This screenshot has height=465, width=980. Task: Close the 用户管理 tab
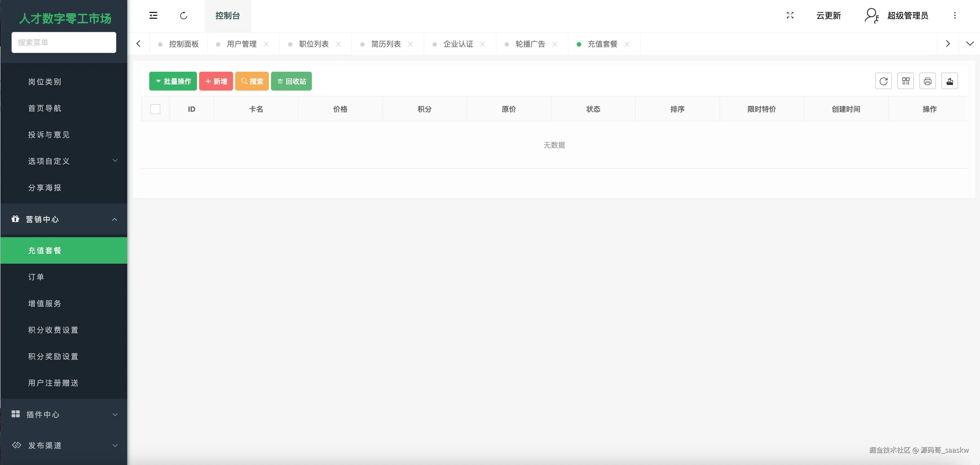click(x=266, y=44)
